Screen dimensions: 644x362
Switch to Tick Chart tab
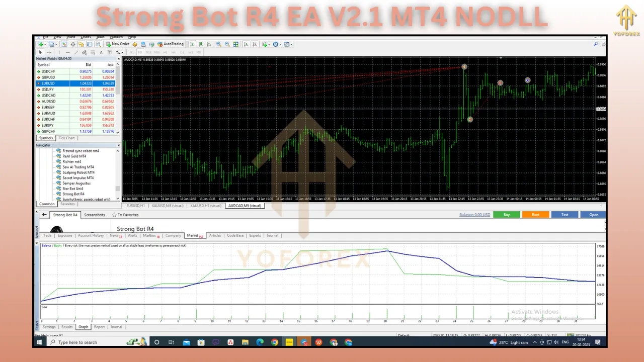point(67,138)
